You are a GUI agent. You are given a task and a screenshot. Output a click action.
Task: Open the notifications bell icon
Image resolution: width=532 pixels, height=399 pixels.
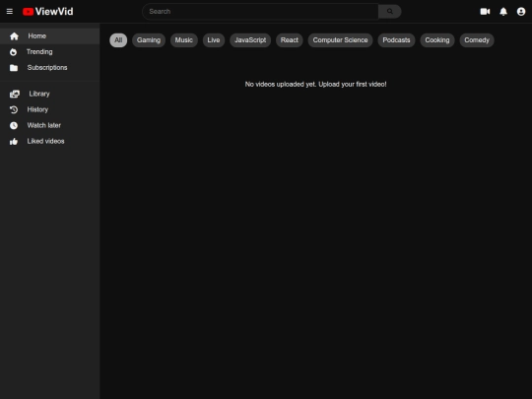coord(503,12)
